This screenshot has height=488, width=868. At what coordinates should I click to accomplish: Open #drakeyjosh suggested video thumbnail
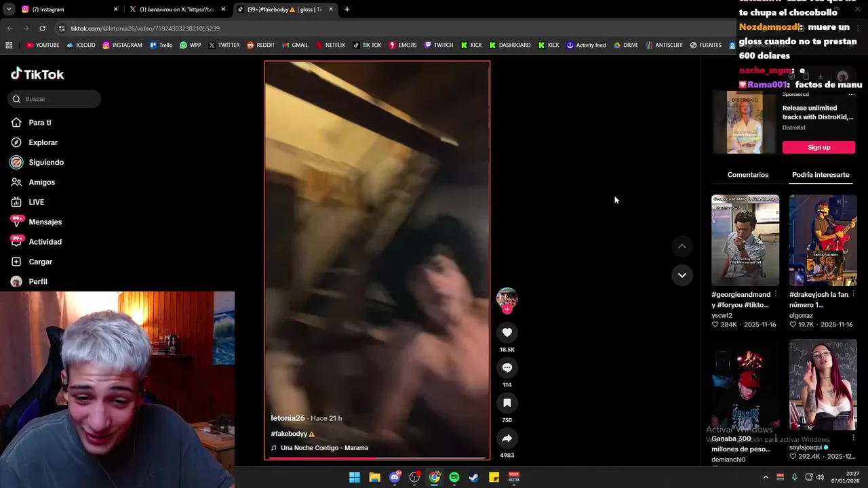tap(823, 240)
